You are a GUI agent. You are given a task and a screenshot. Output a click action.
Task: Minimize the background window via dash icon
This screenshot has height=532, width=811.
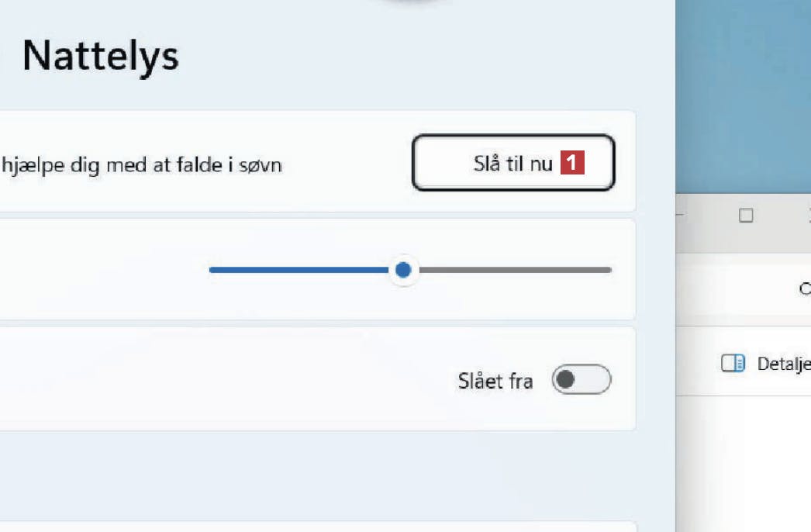[680, 215]
